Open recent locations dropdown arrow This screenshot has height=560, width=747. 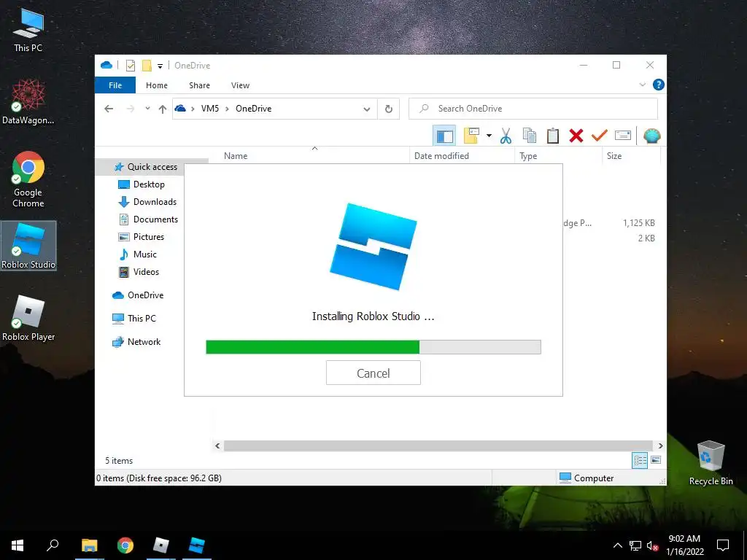click(147, 109)
